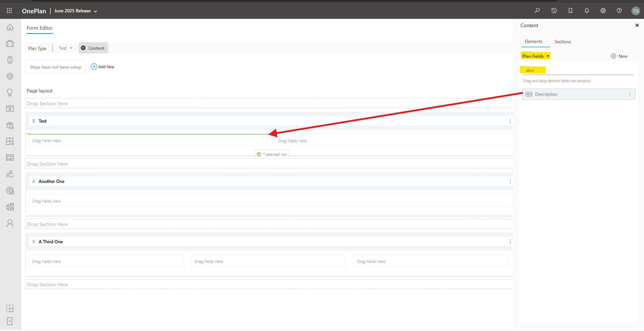Open the pie chart analytics sidebar icon

point(10,191)
